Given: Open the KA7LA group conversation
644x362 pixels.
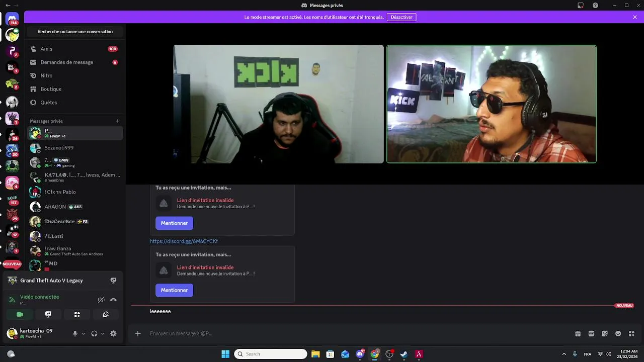Looking at the screenshot, I should point(75,177).
